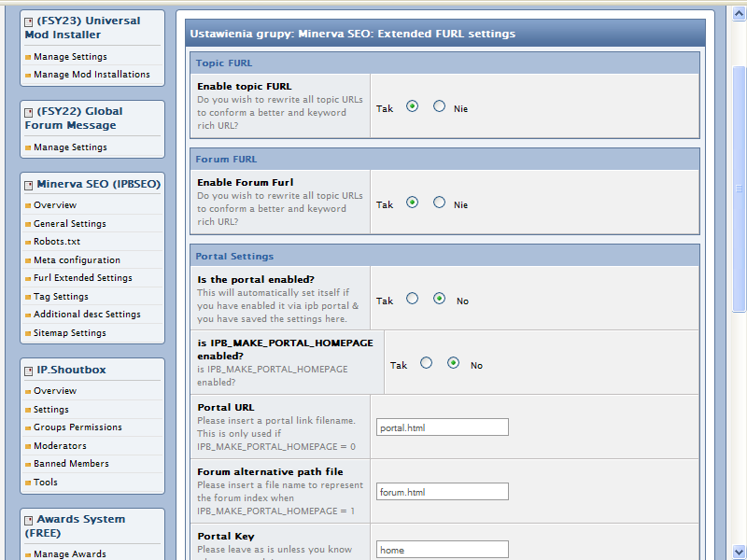The width and height of the screenshot is (747, 560).
Task: Select Tak for IPB_MAKE_PORTAL_HOMEPAGE enabled
Action: coord(426,363)
